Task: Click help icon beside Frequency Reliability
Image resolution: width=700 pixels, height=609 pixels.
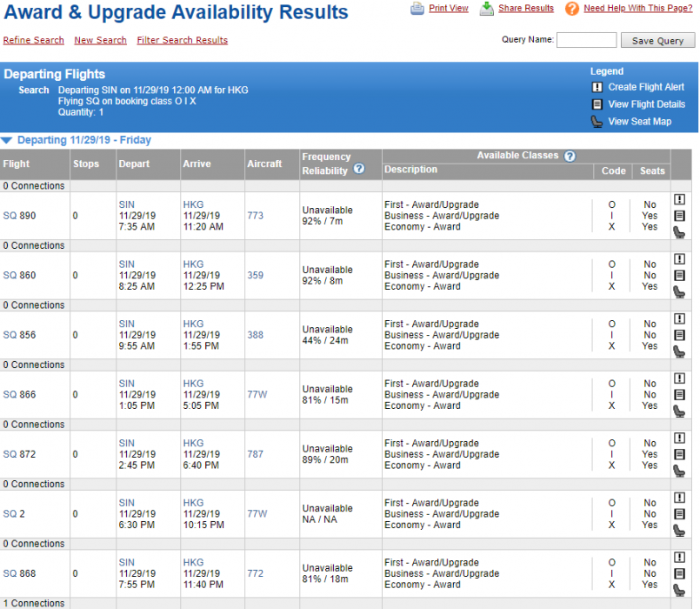Action: pyautogui.click(x=358, y=170)
